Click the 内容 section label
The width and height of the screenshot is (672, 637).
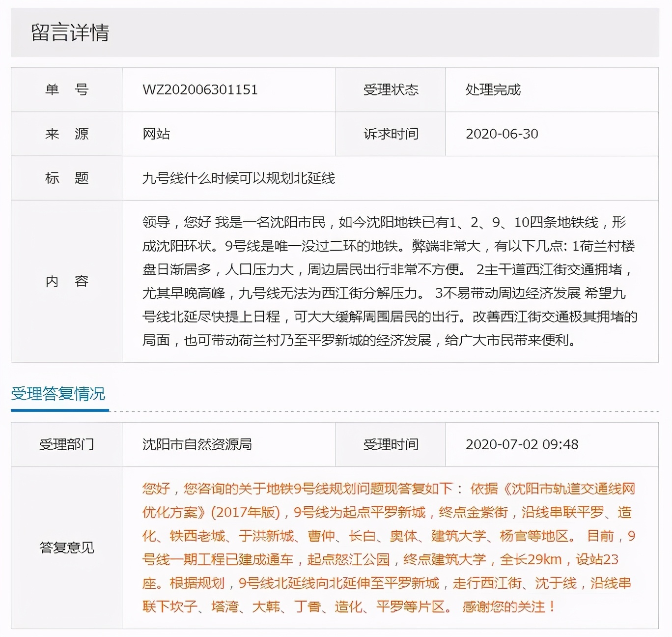click(66, 281)
